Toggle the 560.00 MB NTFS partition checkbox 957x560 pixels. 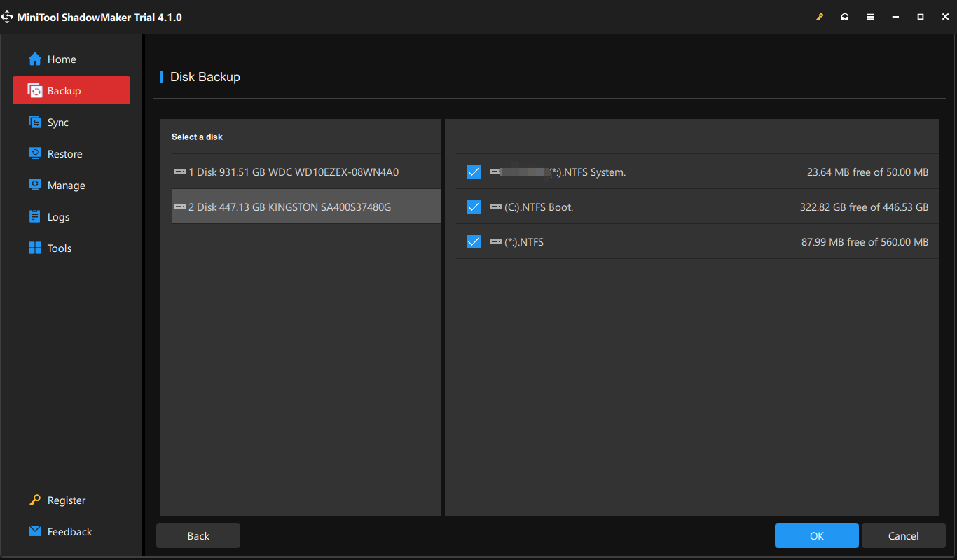coord(474,241)
